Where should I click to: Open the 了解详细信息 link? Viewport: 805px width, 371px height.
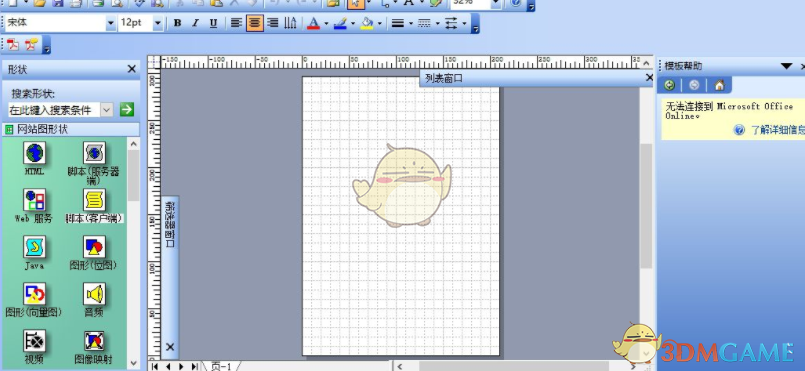(778, 130)
